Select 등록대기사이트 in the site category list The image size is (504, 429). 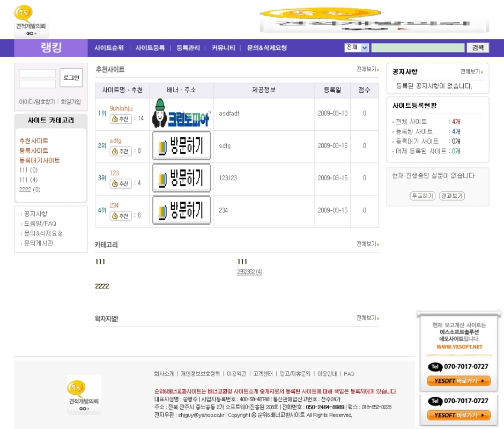tap(40, 160)
